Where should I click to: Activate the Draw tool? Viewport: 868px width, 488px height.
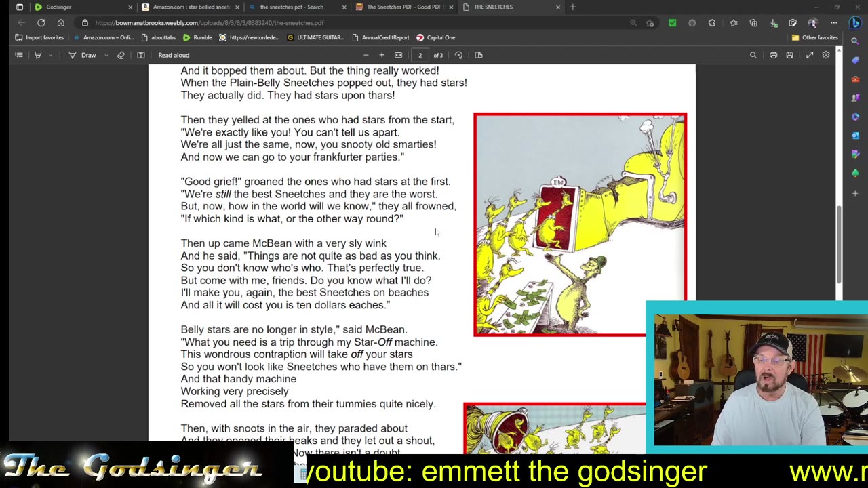pos(82,55)
